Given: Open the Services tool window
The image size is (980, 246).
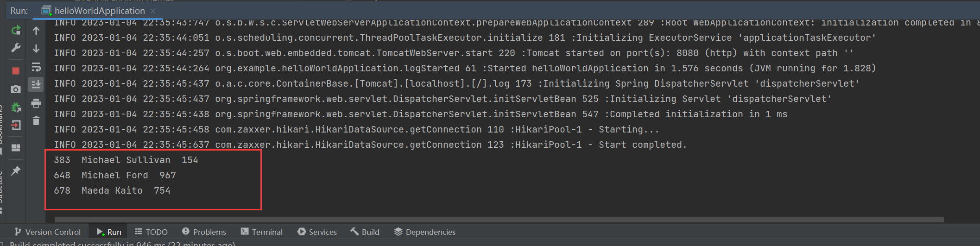Looking at the screenshot, I should 317,232.
